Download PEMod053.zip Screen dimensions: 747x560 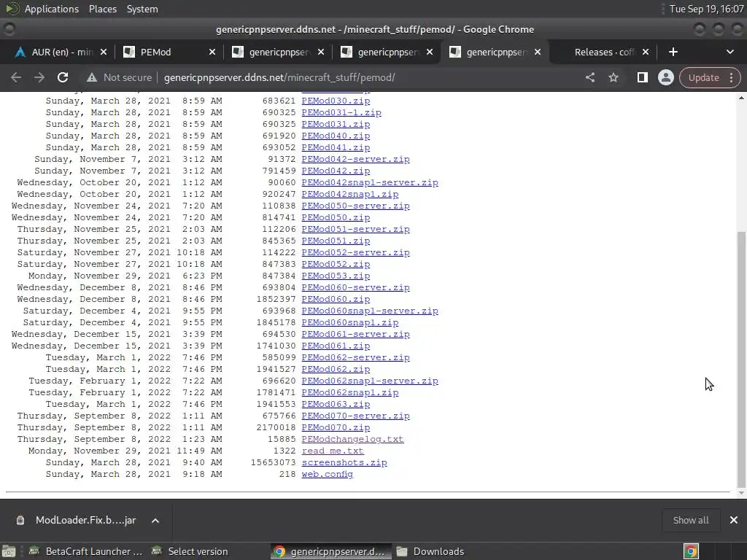pos(336,276)
